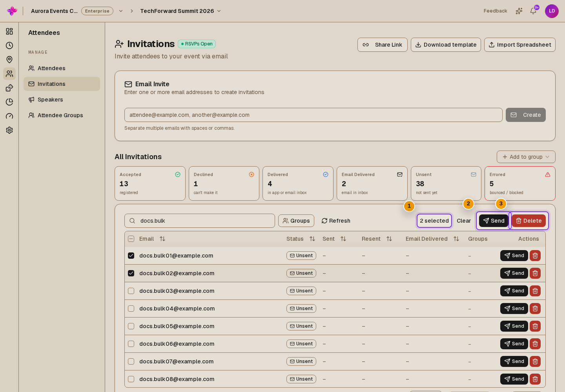
Task: Delete docs.bulk03@example.com with trash icon
Action: (535, 291)
